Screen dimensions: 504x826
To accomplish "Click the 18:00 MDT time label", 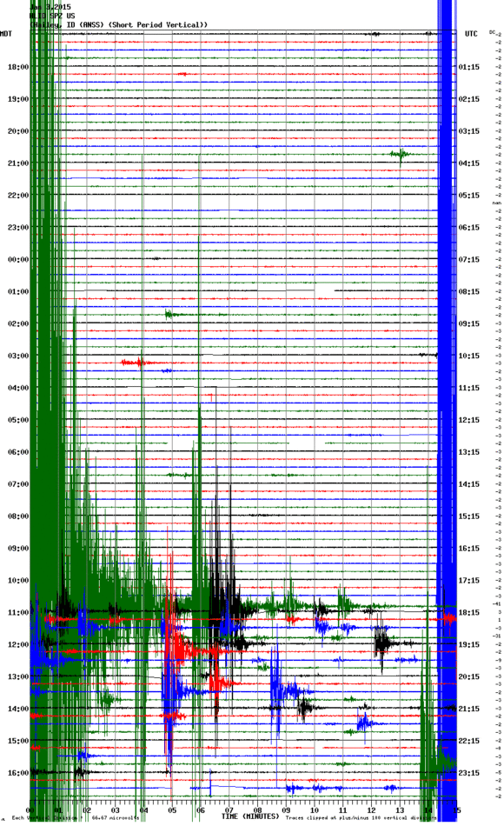I will tap(18, 67).
